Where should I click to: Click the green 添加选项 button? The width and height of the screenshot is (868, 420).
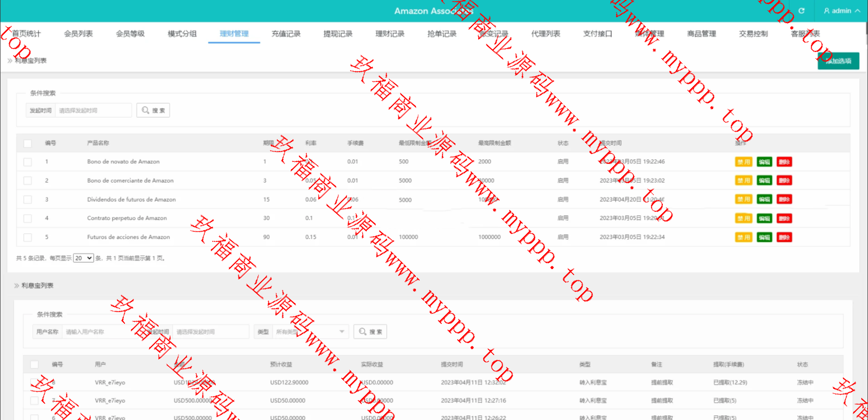point(838,61)
